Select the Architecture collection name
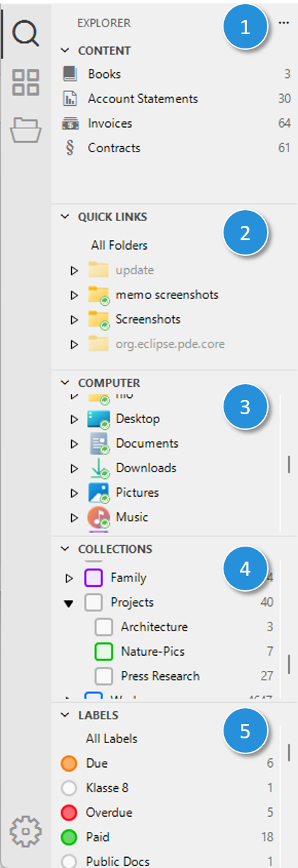298x868 pixels. coord(154,627)
